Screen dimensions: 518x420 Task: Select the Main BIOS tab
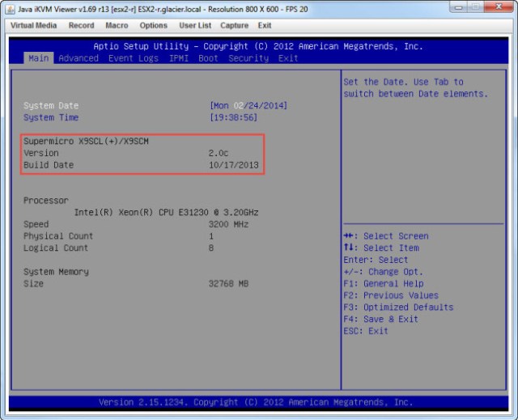click(39, 58)
